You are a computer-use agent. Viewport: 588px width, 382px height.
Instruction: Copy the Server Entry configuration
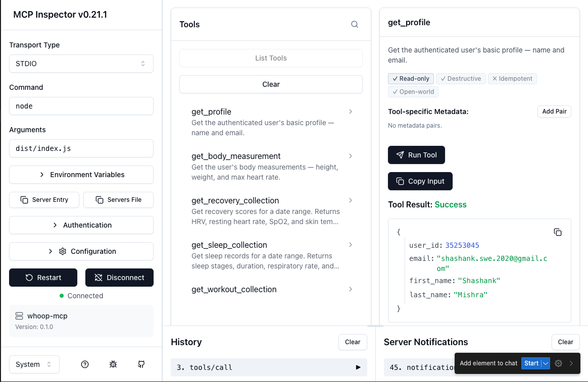click(x=44, y=200)
